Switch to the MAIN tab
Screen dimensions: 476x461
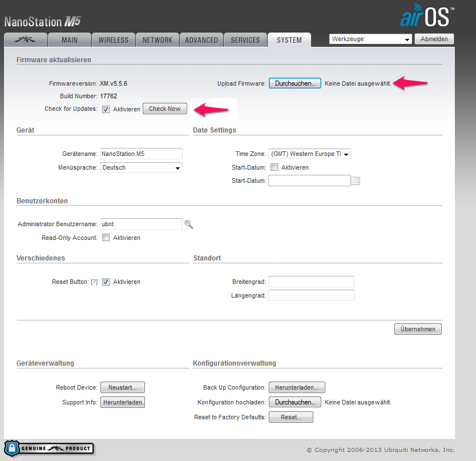70,40
